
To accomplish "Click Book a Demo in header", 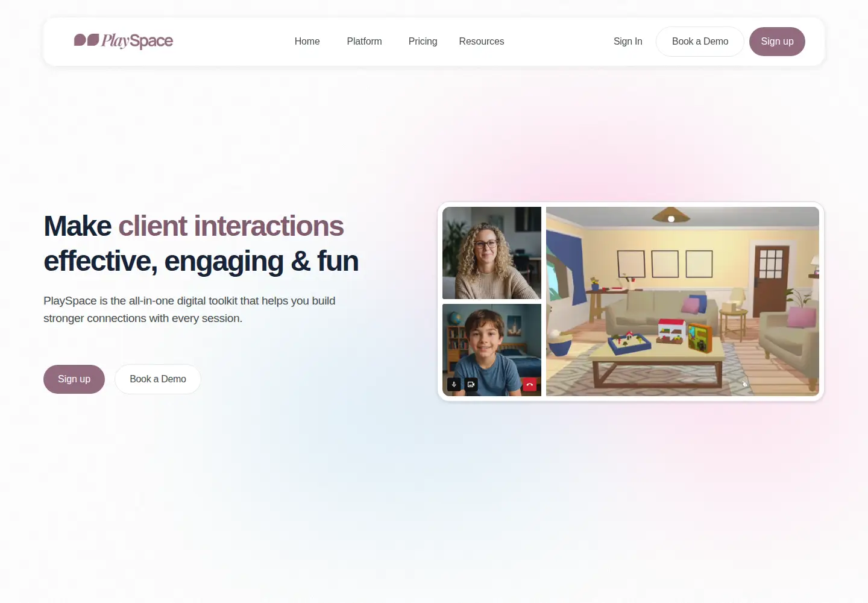I will pyautogui.click(x=700, y=42).
